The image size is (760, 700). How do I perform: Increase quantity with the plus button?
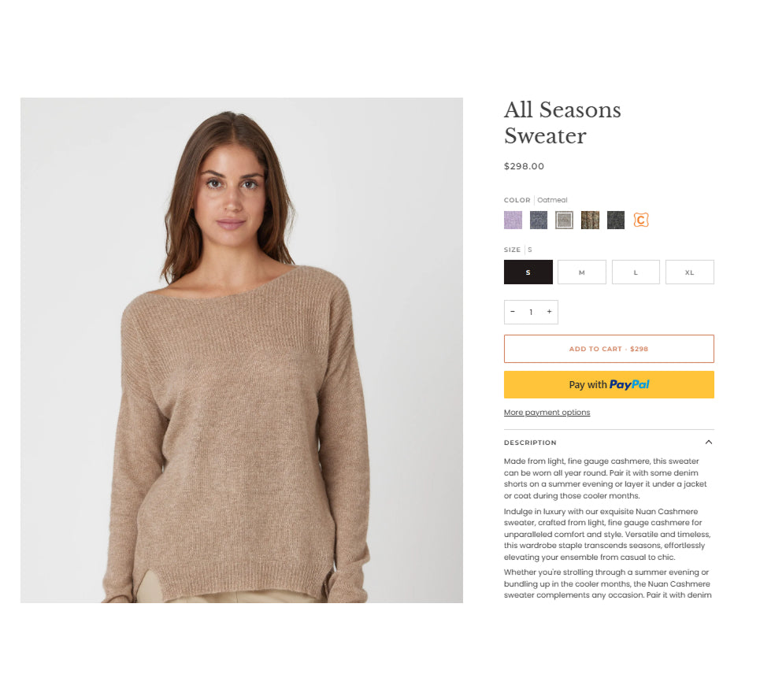(549, 312)
